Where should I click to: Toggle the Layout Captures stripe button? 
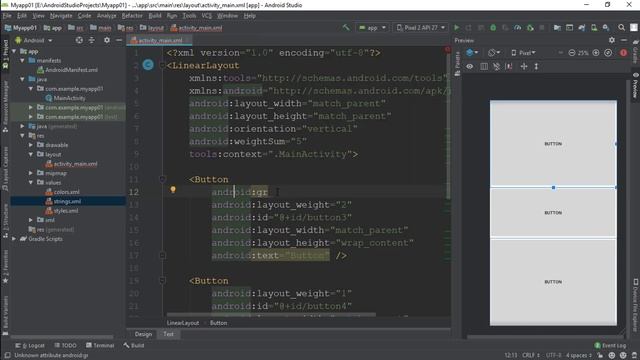tap(5, 169)
